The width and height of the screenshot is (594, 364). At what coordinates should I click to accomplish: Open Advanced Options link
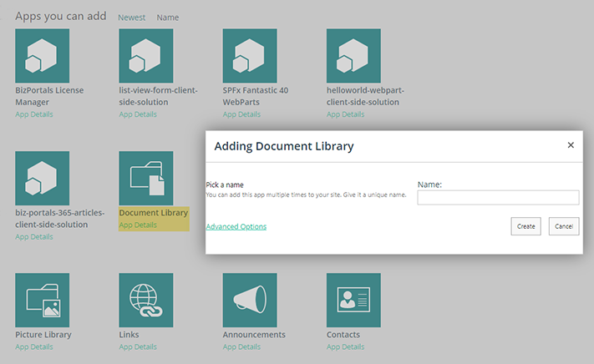click(x=236, y=226)
